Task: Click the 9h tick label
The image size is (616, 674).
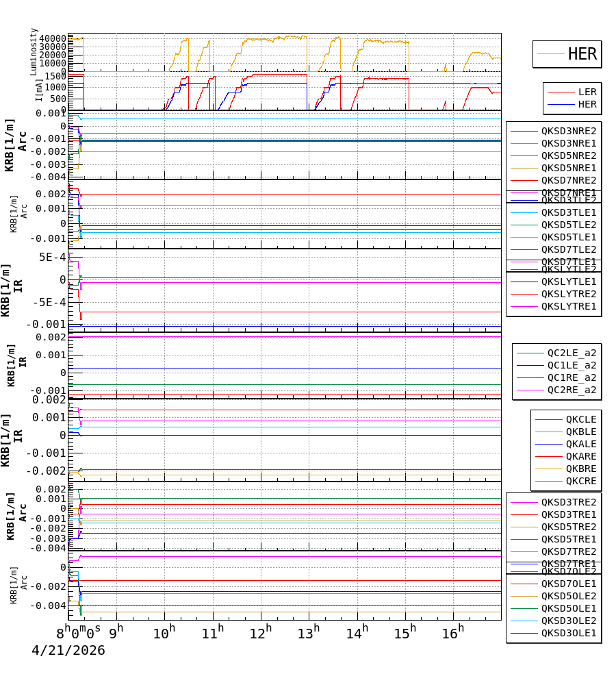Action: [x=116, y=633]
